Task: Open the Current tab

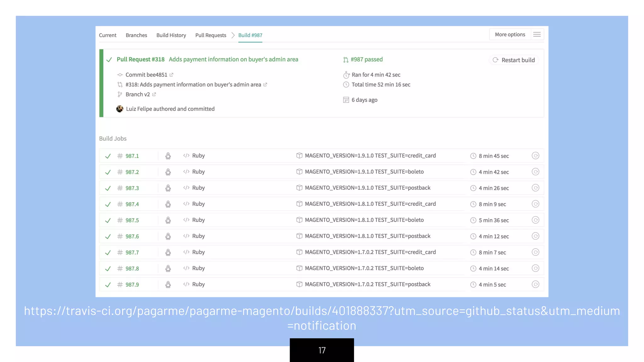Action: [x=108, y=35]
